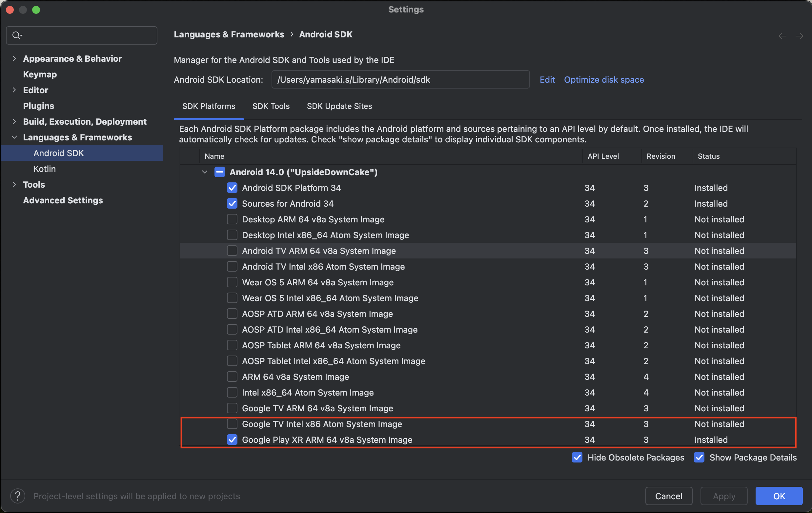Check Wear OS 5 Intel x86_64 Atom System Image
Viewport: 812px width, 513px height.
coord(232,298)
